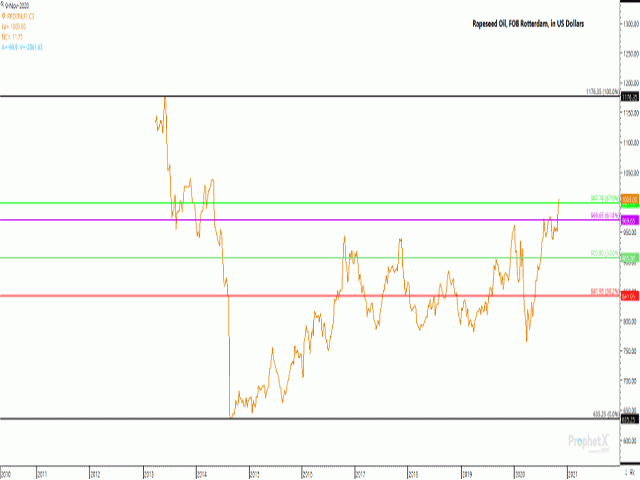This screenshot has height=480, width=640.
Task: Click the 800.00 y-axis label
Action: 631,322
